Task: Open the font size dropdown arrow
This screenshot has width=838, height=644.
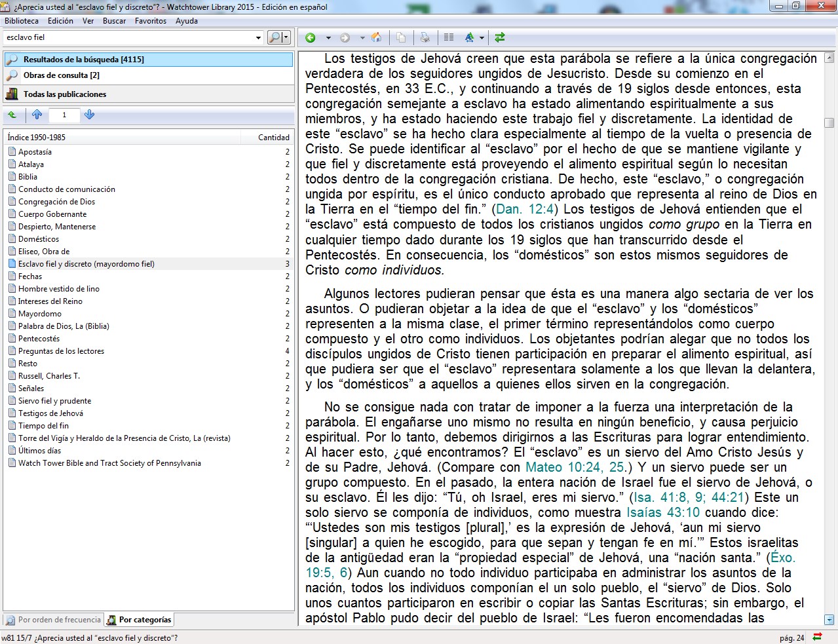Action: (482, 38)
